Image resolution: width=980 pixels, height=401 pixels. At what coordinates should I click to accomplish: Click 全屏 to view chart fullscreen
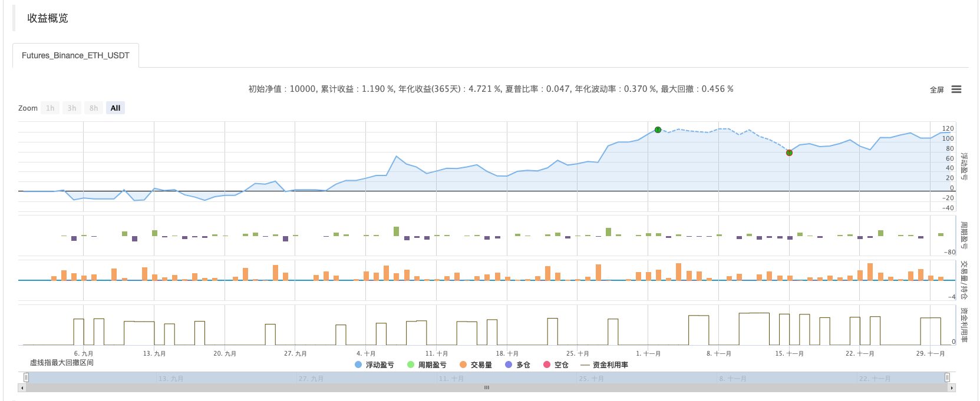point(936,90)
